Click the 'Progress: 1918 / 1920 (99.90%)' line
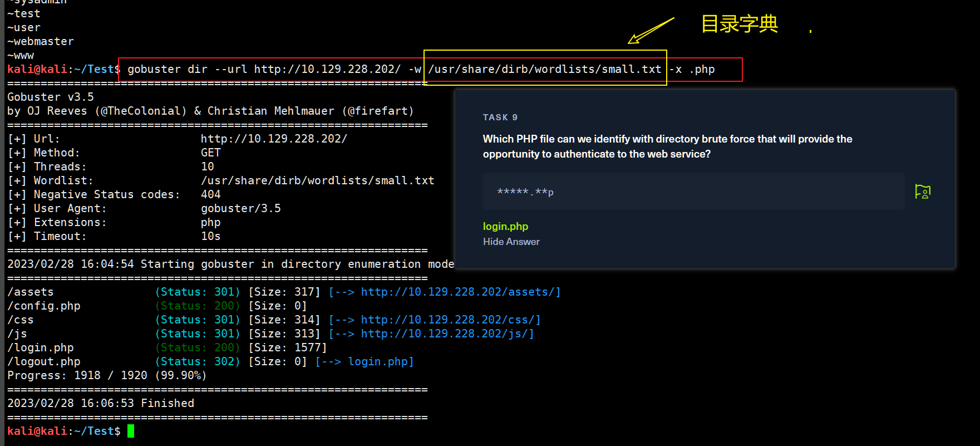 [x=107, y=375]
